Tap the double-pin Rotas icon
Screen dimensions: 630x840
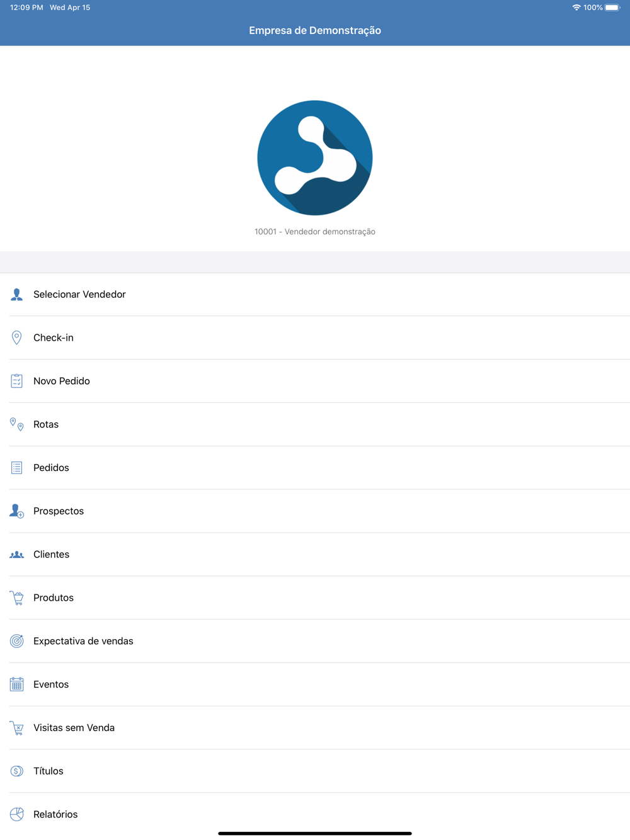click(17, 424)
